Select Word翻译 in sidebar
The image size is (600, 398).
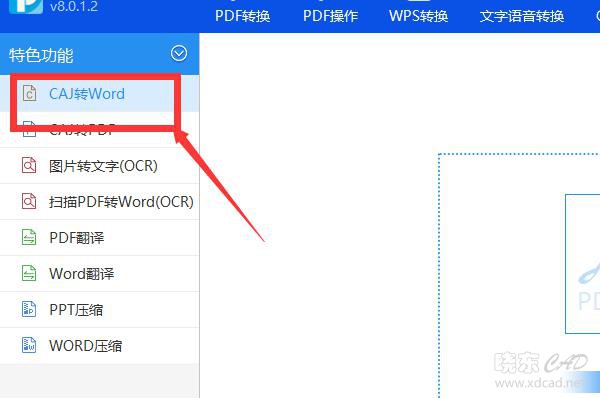click(82, 274)
